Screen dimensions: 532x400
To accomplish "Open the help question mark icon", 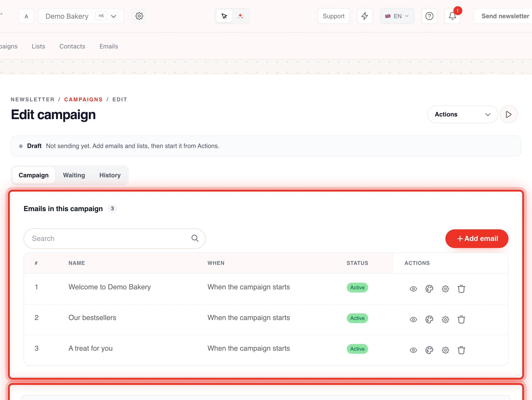I will click(x=429, y=16).
